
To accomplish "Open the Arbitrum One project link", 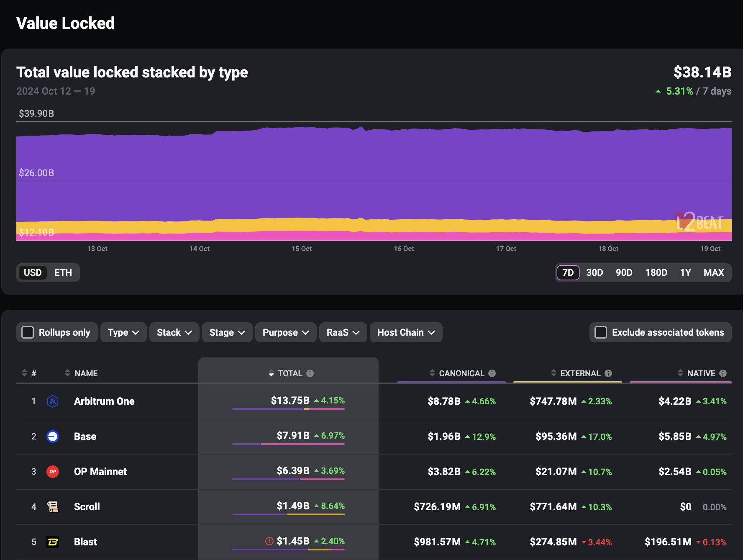I will coord(104,401).
